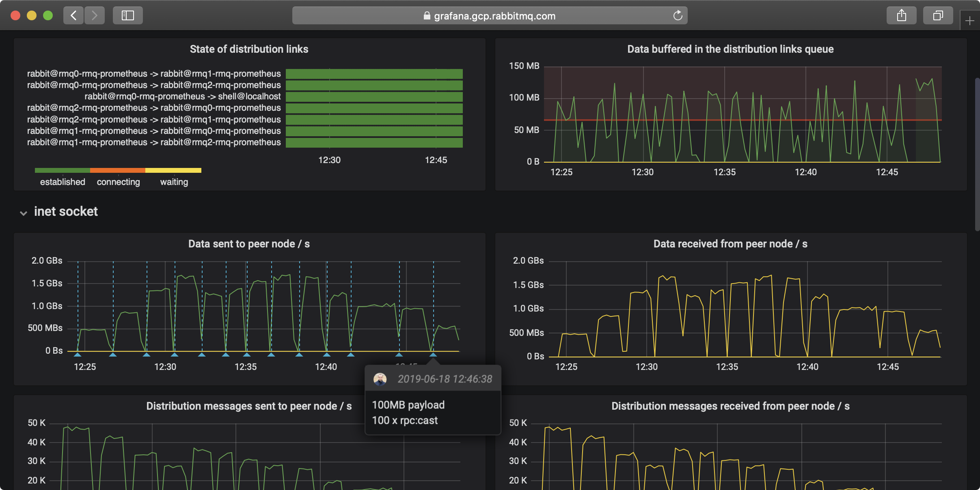
Task: Click the annotation author avatar in tooltip
Action: point(380,379)
